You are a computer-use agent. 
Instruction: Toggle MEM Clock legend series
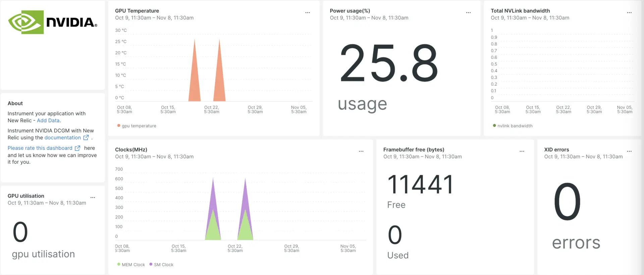(133, 265)
